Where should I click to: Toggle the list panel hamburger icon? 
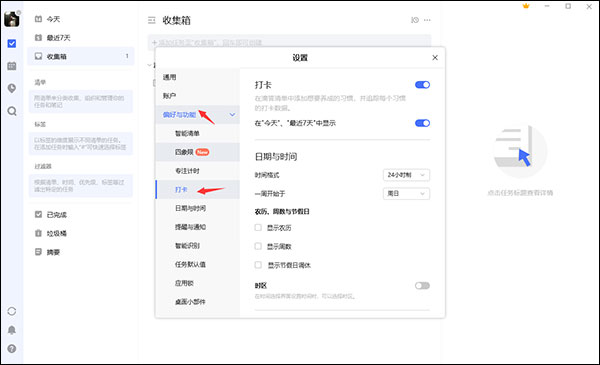[152, 20]
